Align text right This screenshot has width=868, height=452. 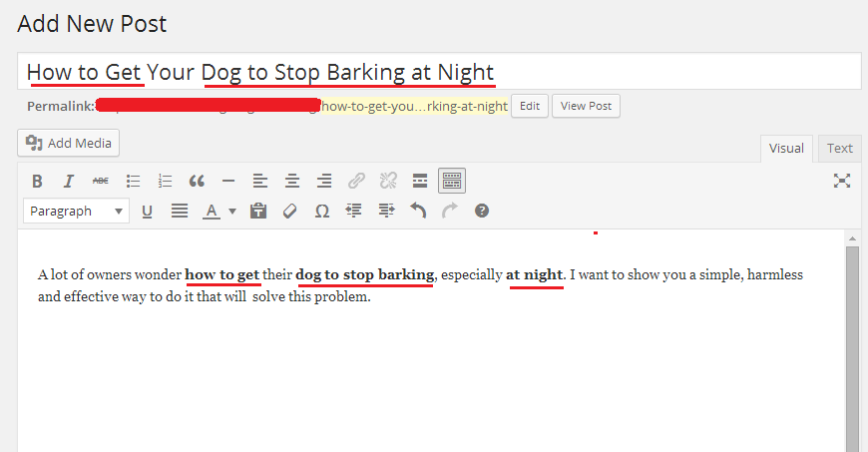(x=324, y=182)
